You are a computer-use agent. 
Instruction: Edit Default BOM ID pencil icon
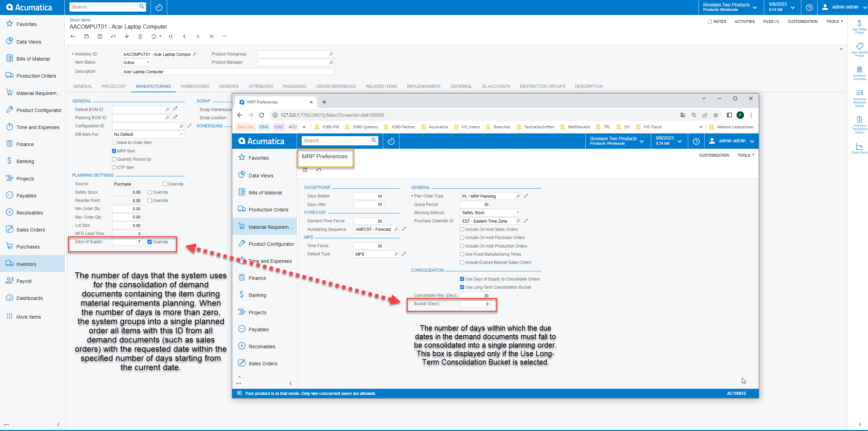(x=175, y=109)
